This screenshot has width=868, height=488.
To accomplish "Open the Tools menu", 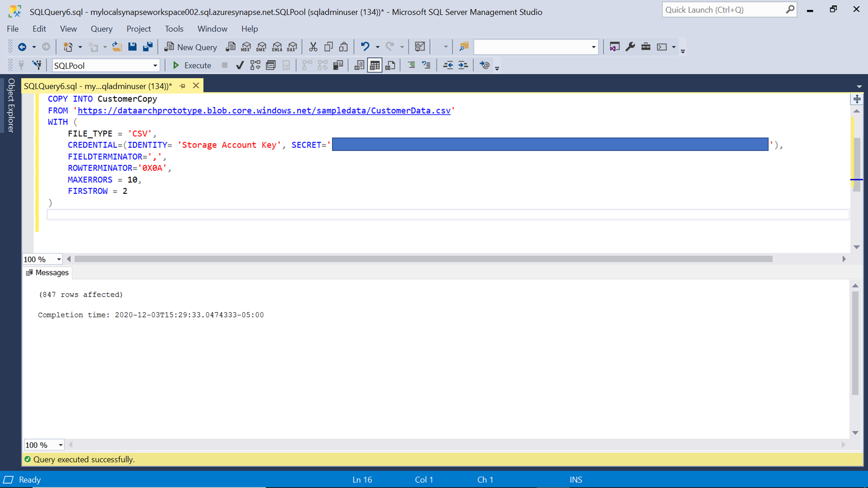I will pyautogui.click(x=174, y=29).
